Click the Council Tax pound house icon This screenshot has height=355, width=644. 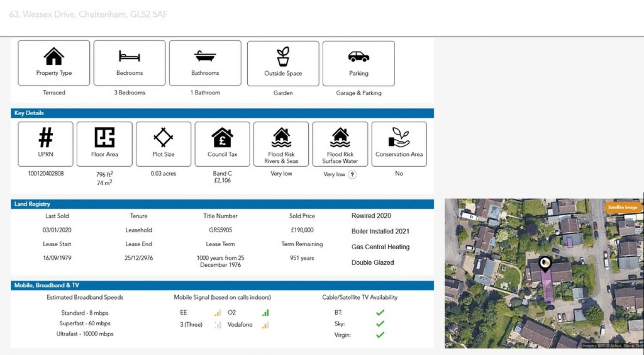click(x=222, y=137)
